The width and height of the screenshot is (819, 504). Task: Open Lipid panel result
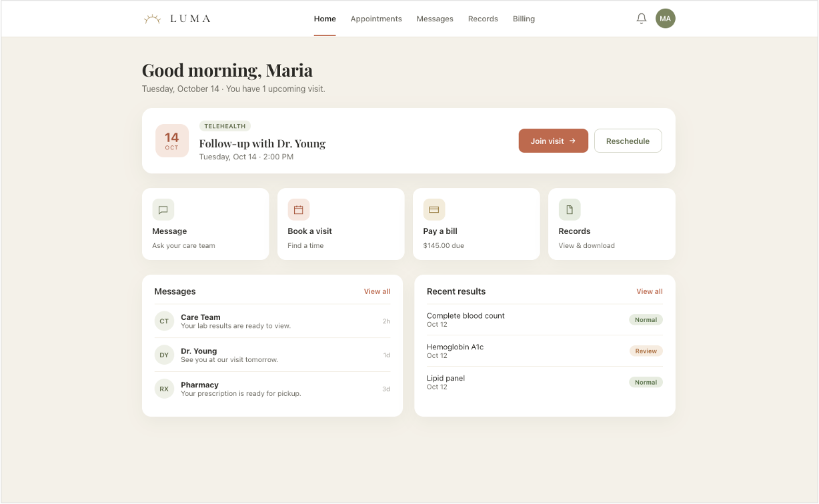pos(545,382)
